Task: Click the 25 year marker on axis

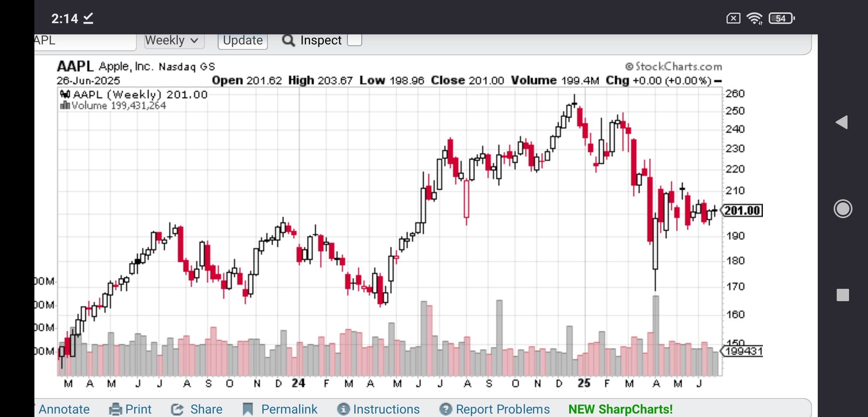Action: (x=584, y=383)
